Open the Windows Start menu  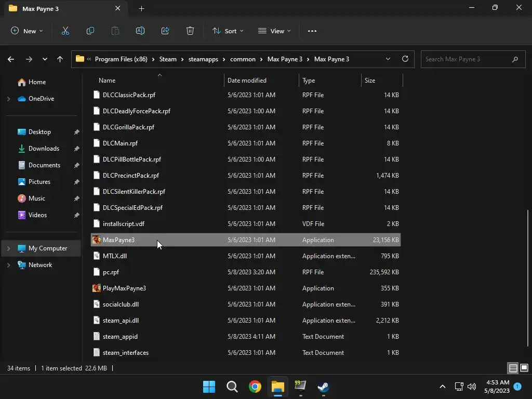tap(209, 387)
